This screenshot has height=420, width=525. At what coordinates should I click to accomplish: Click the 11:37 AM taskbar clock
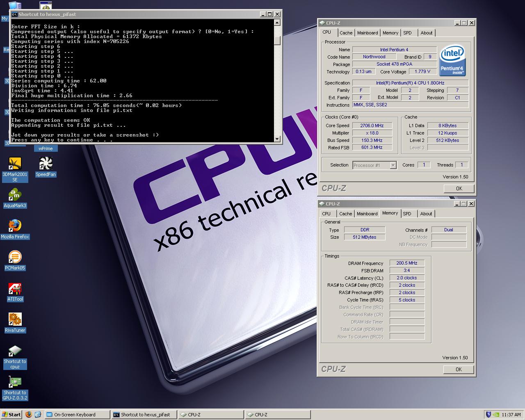511,415
